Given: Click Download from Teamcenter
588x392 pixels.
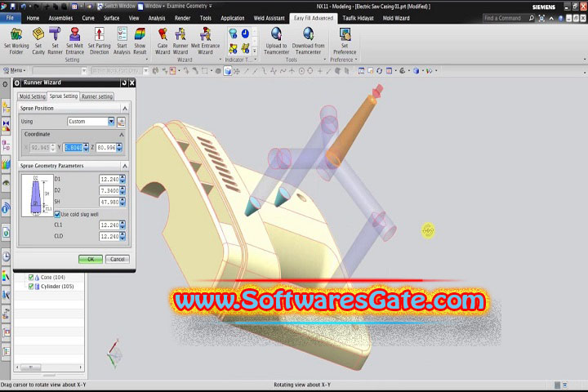Looking at the screenshot, I should pyautogui.click(x=308, y=42).
